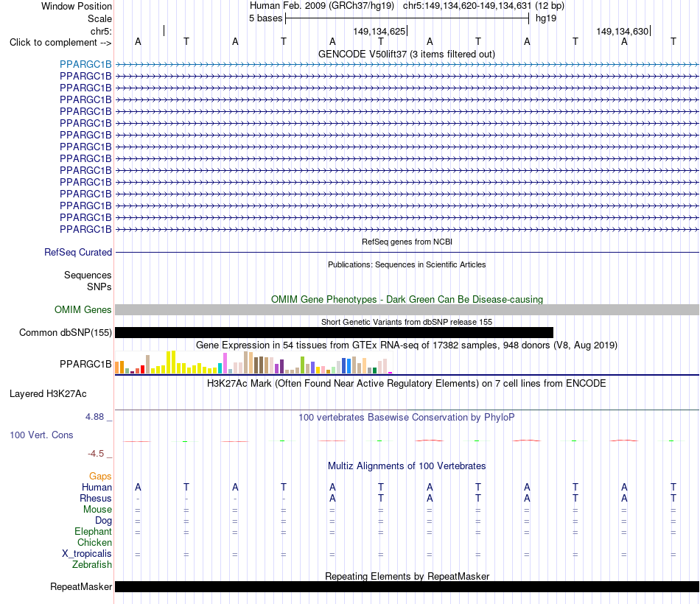This screenshot has height=604, width=700.
Task: Click the OMIM Genes label
Action: click(x=83, y=310)
